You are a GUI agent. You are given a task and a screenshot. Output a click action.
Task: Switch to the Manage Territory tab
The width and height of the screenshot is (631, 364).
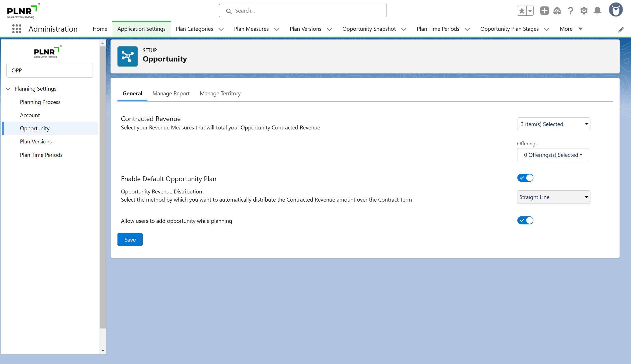220,93
